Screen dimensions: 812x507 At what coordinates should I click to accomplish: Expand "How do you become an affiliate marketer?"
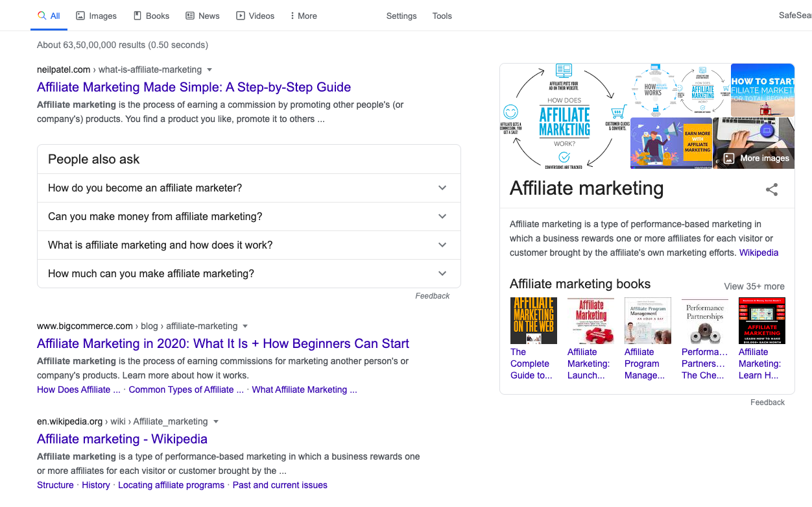(442, 188)
